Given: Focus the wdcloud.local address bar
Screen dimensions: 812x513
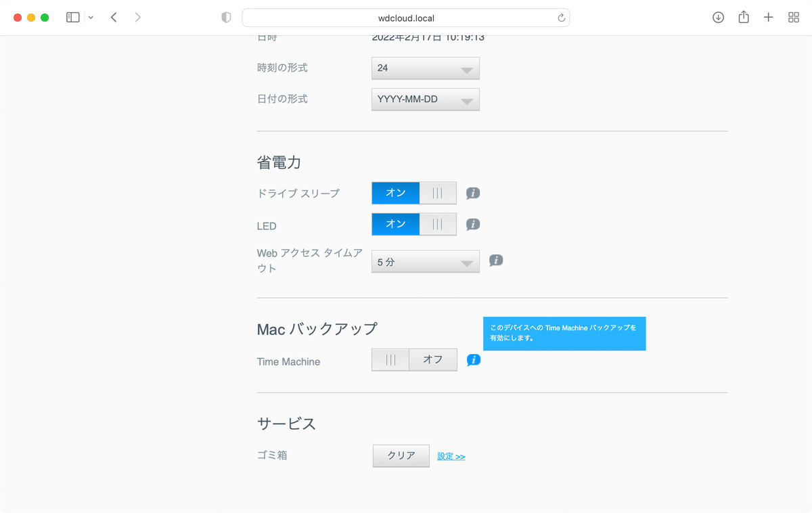Looking at the screenshot, I should [406, 18].
